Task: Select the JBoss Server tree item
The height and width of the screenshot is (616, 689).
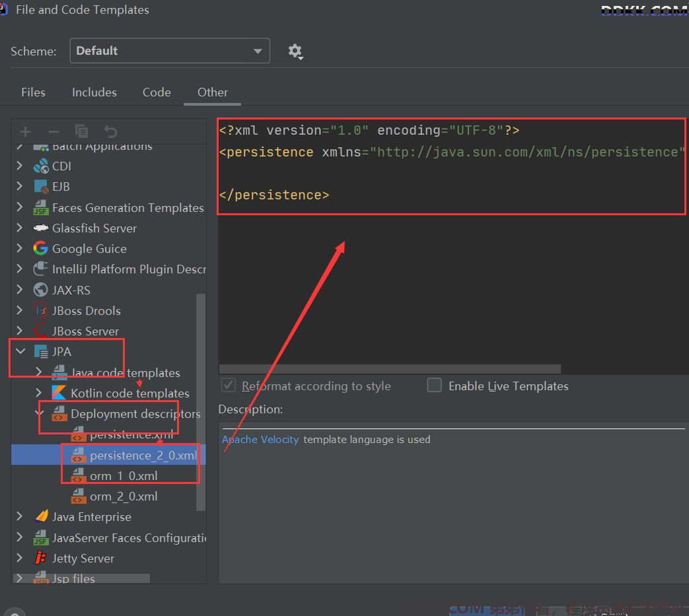Action: tap(85, 331)
